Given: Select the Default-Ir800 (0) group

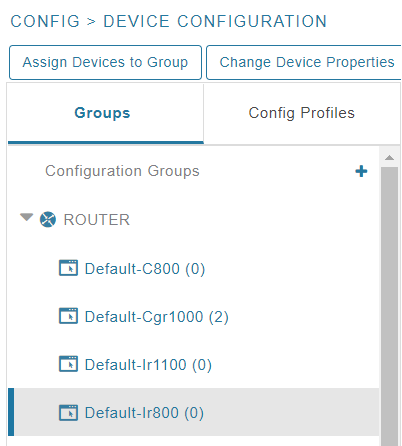Looking at the screenshot, I should pyautogui.click(x=193, y=412).
